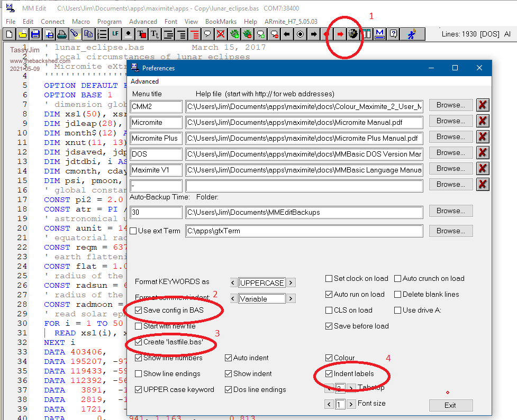Click the help question mark toolbar icon
Image resolution: width=517 pixels, height=420 pixels.
[393, 34]
